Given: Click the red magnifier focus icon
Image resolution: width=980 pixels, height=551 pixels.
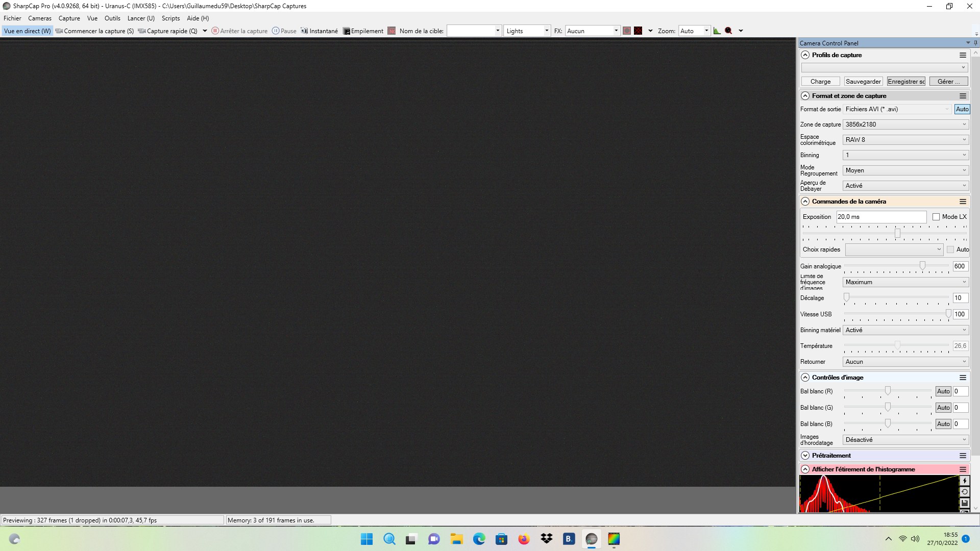Looking at the screenshot, I should click(x=728, y=31).
